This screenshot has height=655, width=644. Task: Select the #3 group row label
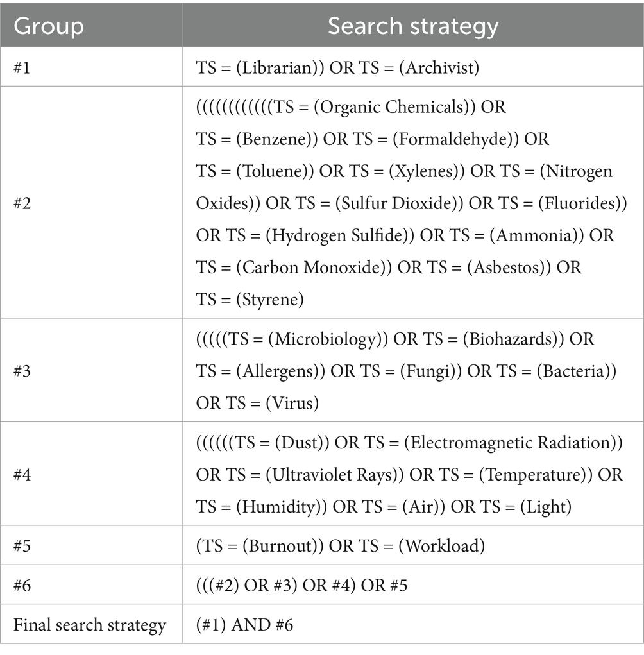[x=22, y=371]
